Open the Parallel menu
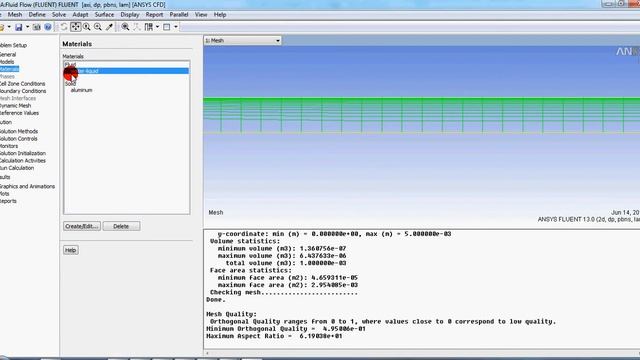 (x=179, y=15)
